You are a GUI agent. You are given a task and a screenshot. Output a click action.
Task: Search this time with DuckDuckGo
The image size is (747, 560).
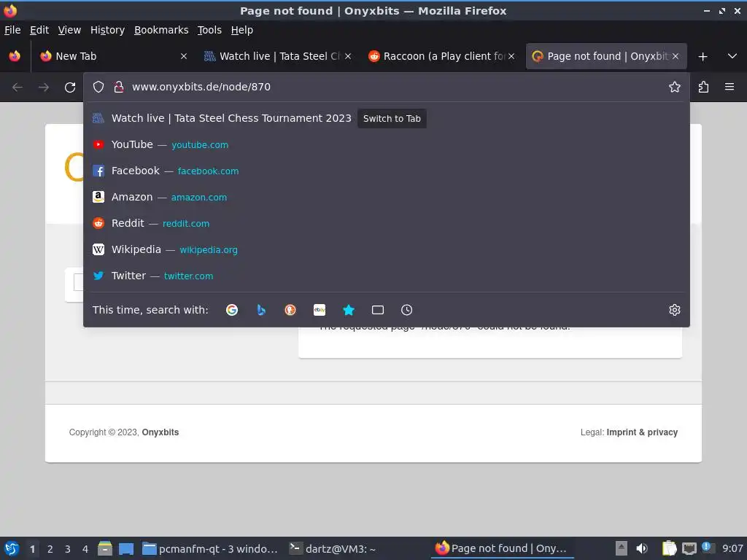[x=290, y=310]
